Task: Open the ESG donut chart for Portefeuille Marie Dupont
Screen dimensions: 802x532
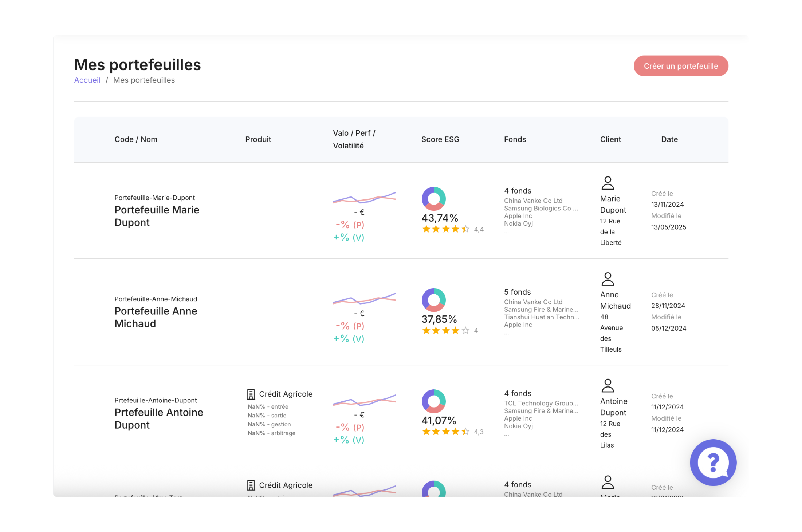Action: click(x=433, y=199)
